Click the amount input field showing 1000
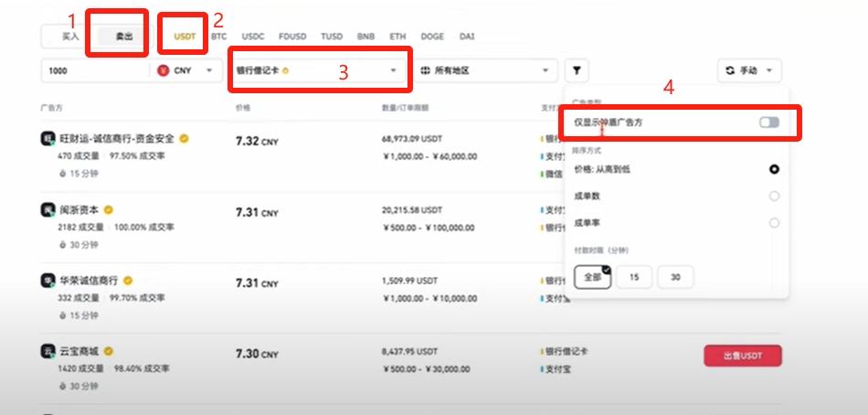This screenshot has height=415, width=868. (x=93, y=70)
